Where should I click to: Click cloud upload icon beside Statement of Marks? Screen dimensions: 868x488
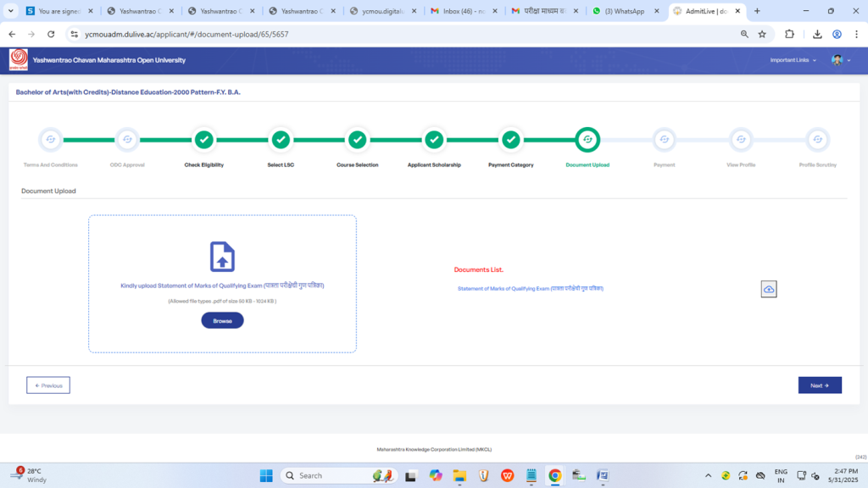769,289
